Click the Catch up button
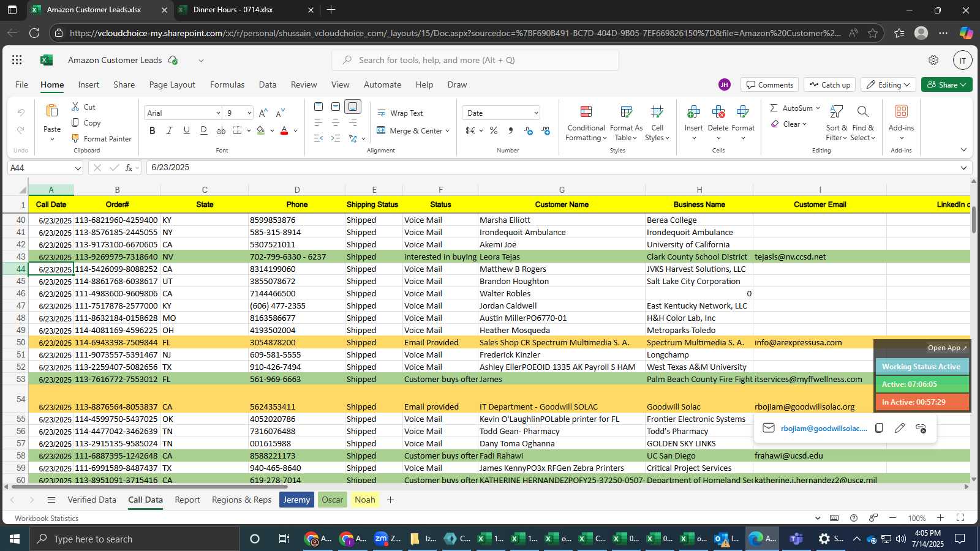 click(x=830, y=84)
